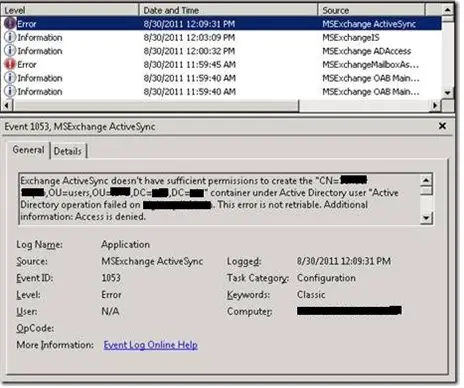The height and width of the screenshot is (388, 464).
Task: Sort events by the Source column header
Action: [x=371, y=10]
